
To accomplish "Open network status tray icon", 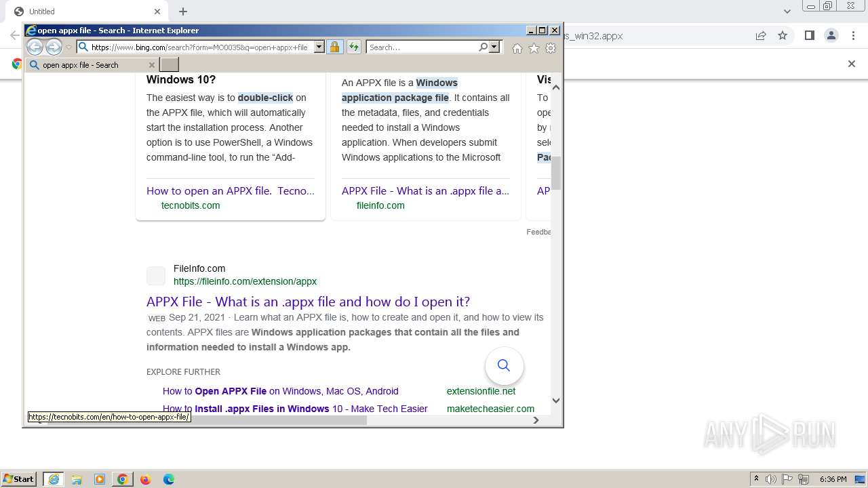I will click(x=804, y=479).
